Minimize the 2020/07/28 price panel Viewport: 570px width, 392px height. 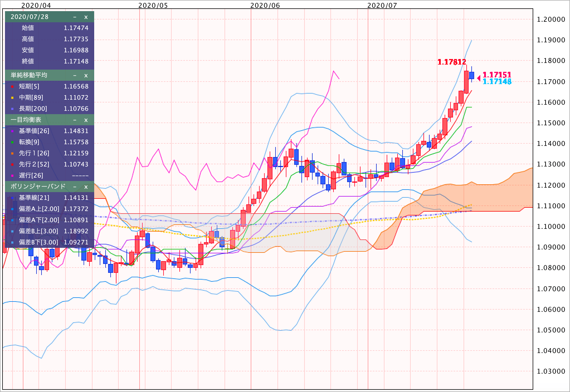[75, 17]
